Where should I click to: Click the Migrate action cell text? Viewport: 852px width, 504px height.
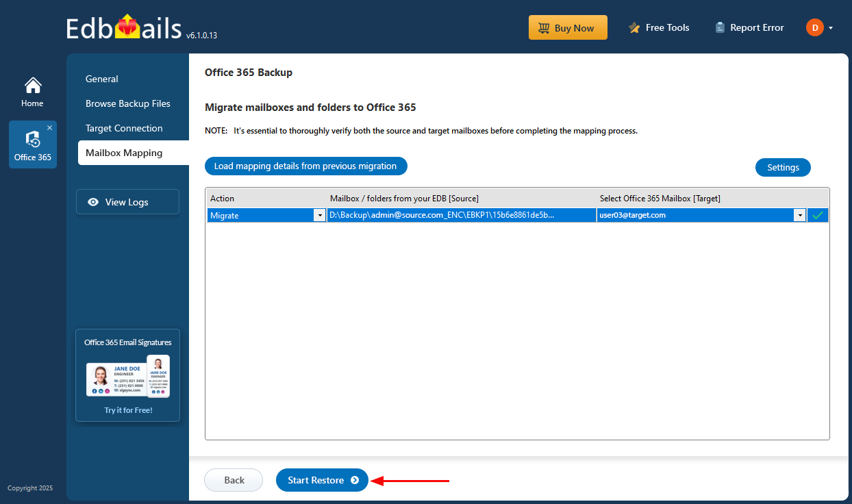[225, 215]
